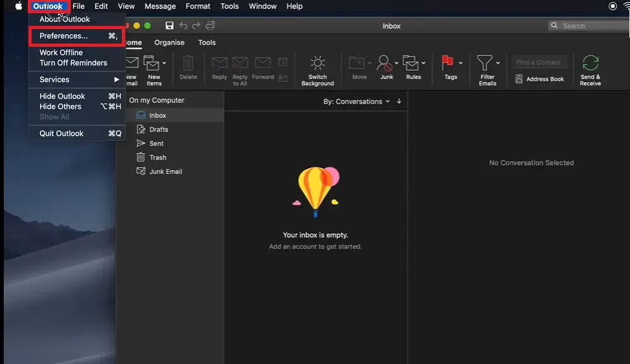Click Send & Receive sync icon

[x=590, y=63]
